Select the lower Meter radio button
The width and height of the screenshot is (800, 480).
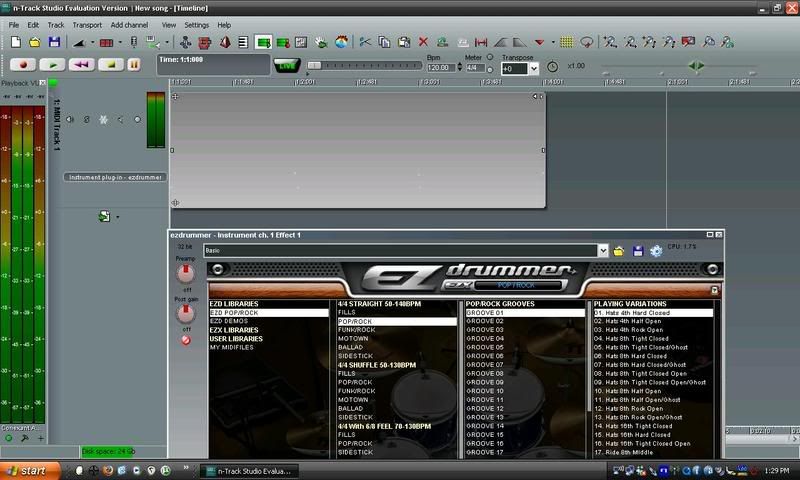point(490,69)
